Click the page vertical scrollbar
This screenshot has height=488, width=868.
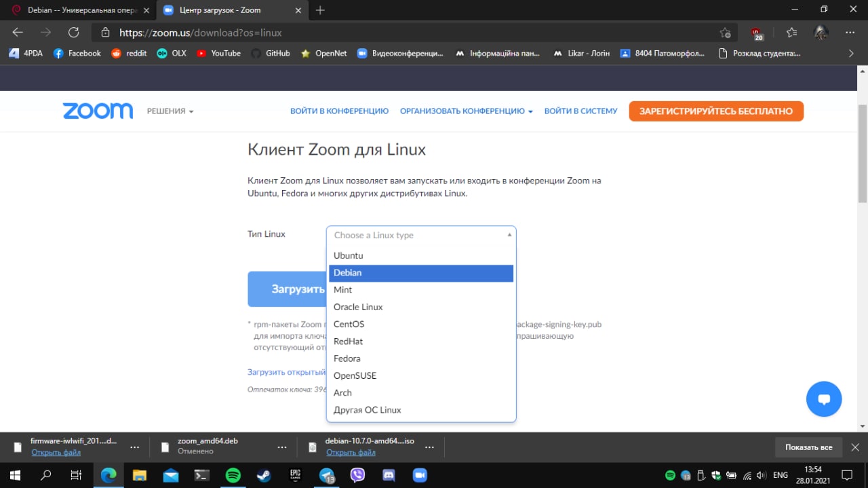coord(862,154)
